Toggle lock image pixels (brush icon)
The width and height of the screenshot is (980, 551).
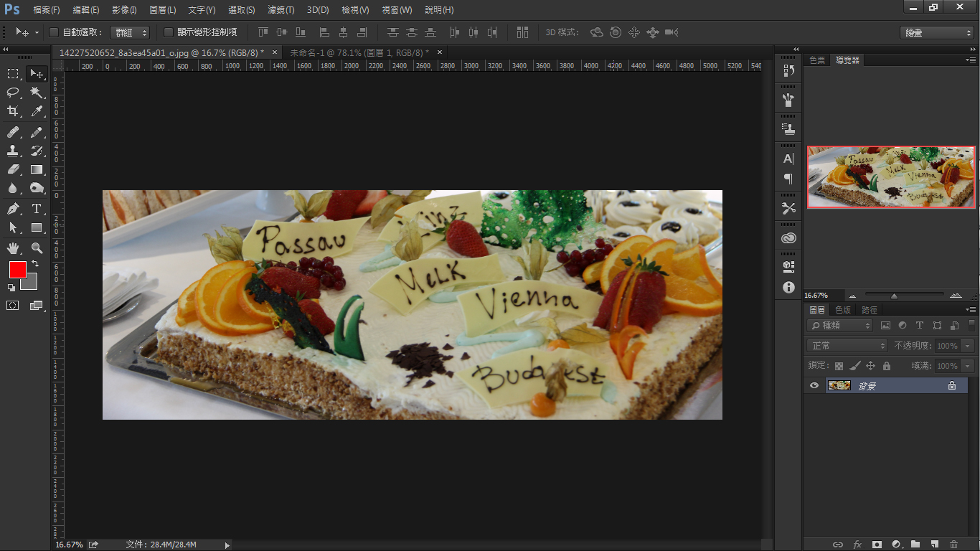pos(854,366)
